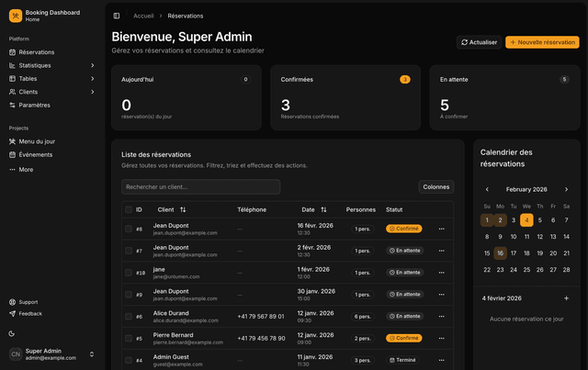The image size is (588, 370).
Task: Select February 16 in the calendar
Action: [500, 253]
